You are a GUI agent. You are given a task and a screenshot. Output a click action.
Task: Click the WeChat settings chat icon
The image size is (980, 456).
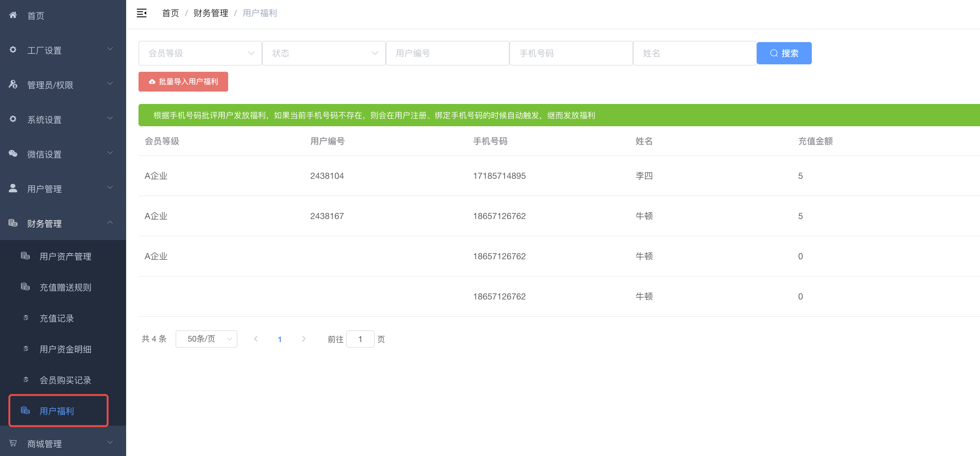point(13,154)
